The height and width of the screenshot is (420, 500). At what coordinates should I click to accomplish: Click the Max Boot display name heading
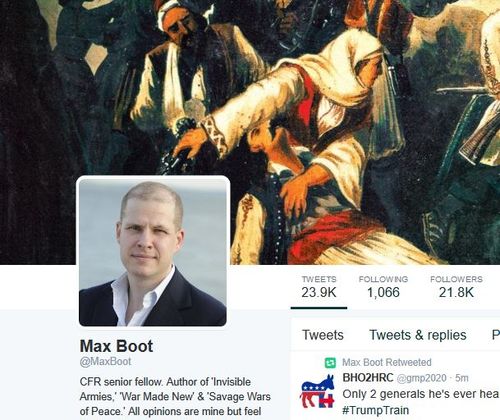(116, 346)
